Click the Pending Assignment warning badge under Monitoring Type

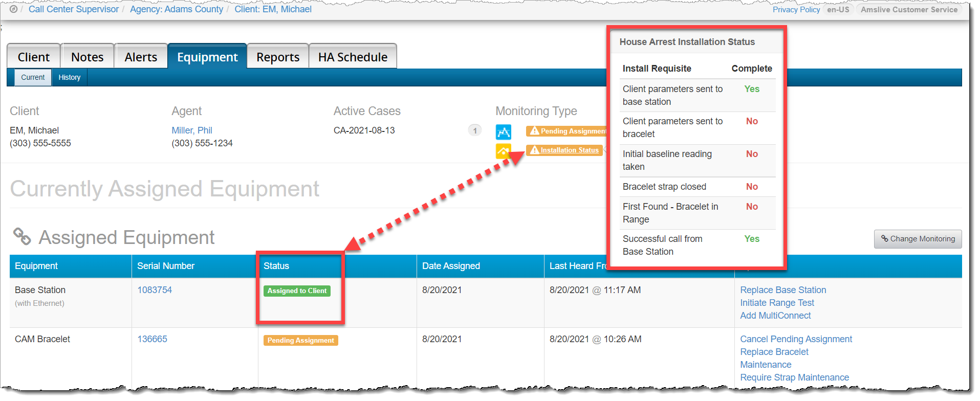point(567,131)
